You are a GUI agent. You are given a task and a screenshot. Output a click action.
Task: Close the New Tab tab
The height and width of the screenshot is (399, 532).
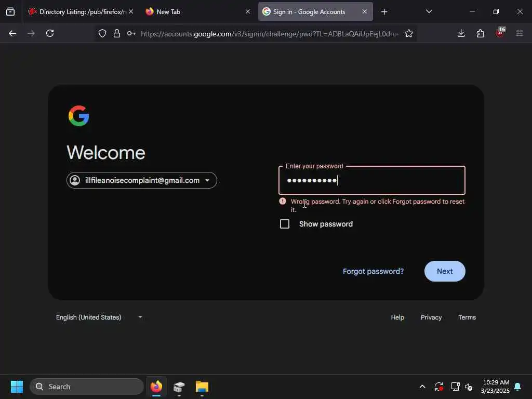(x=248, y=11)
